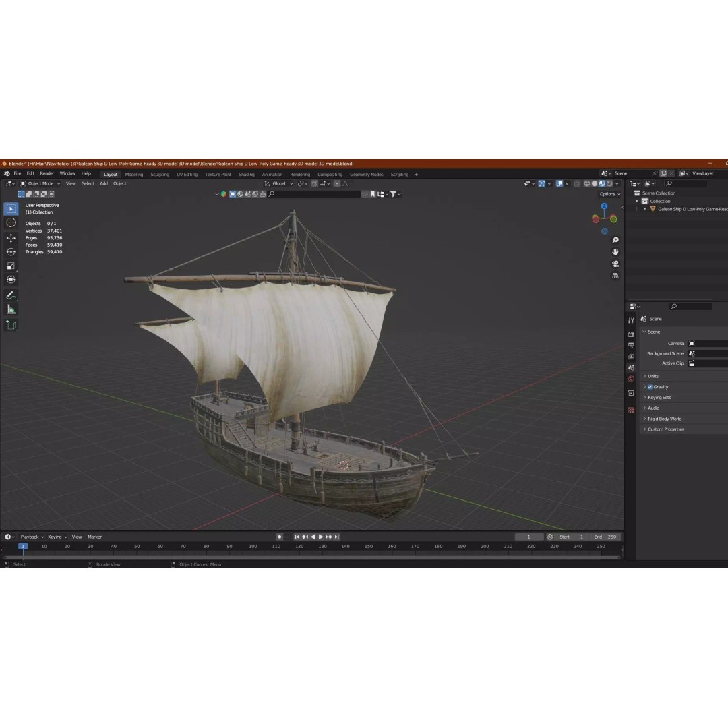728x728 pixels.
Task: Open the Texture properties tab
Action: 631,410
